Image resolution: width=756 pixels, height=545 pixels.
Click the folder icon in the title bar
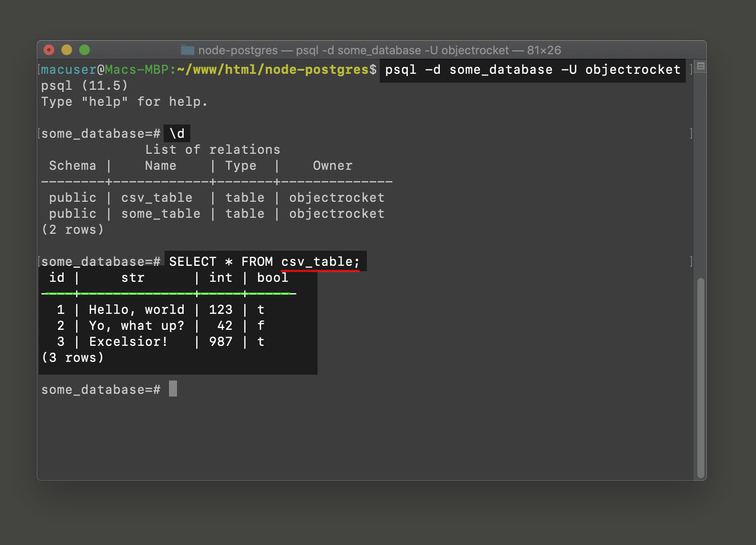point(188,50)
